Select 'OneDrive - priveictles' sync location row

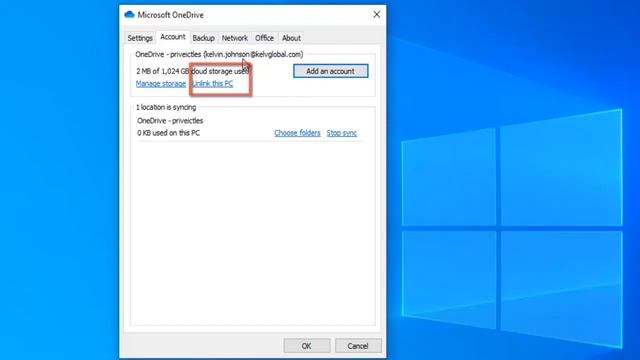[170, 121]
